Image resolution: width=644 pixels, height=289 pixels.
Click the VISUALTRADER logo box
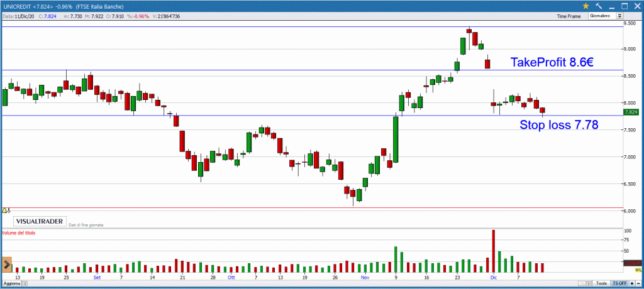[40, 222]
